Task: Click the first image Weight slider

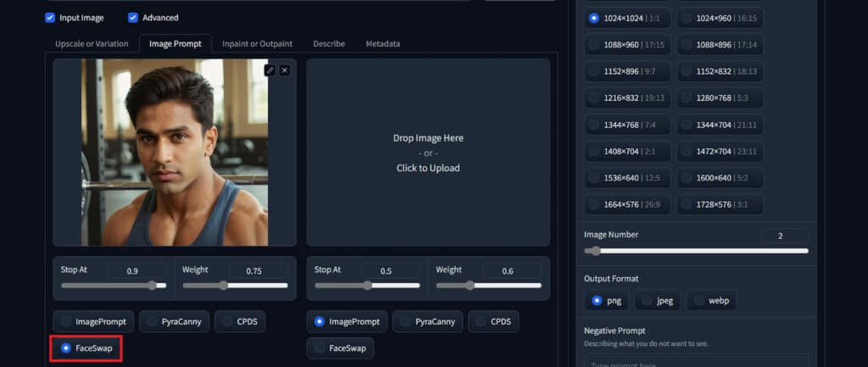Action: click(x=234, y=286)
